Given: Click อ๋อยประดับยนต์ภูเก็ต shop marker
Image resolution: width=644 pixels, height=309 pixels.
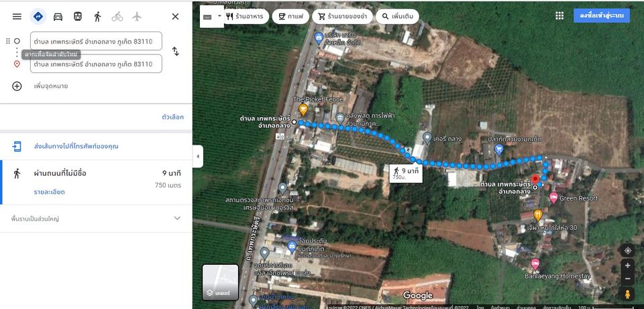Looking at the screenshot, I should tap(292, 247).
